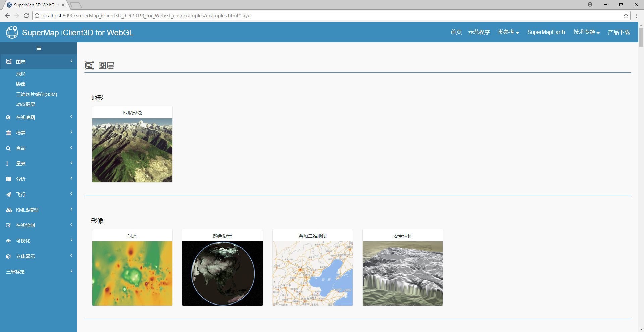Reload the page with refresh icon
This screenshot has height=332, width=644.
(26, 16)
